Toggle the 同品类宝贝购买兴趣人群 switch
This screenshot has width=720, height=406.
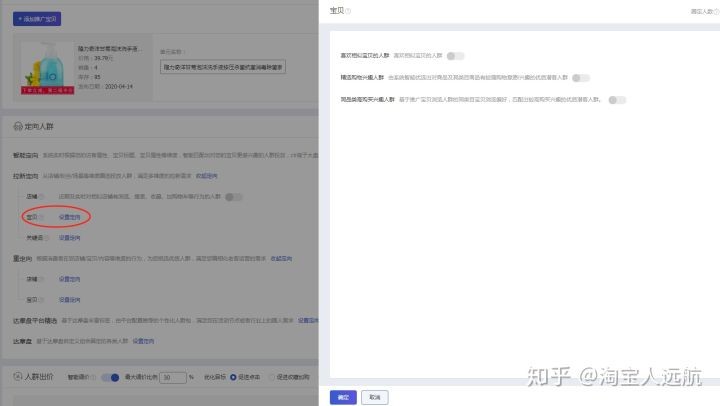click(x=617, y=100)
